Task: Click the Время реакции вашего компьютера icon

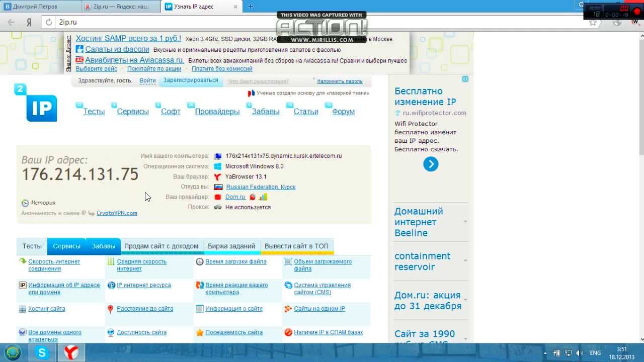Action: point(200,285)
